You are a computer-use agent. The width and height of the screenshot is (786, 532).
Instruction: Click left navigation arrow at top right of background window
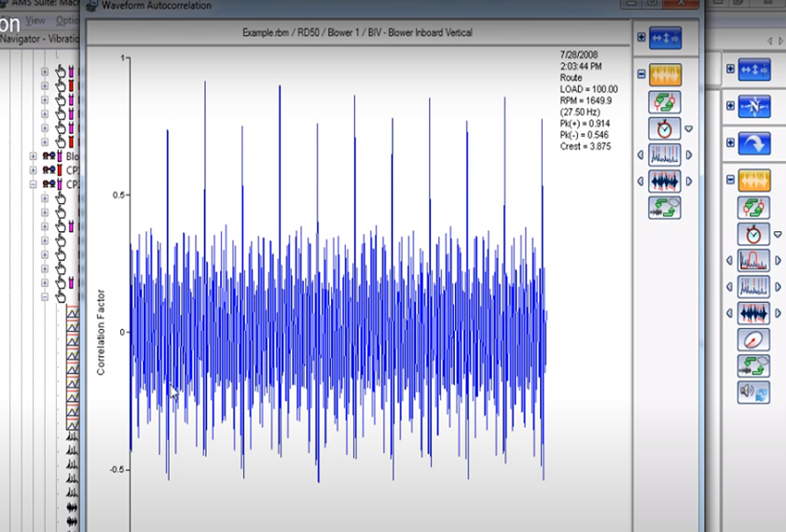770,41
